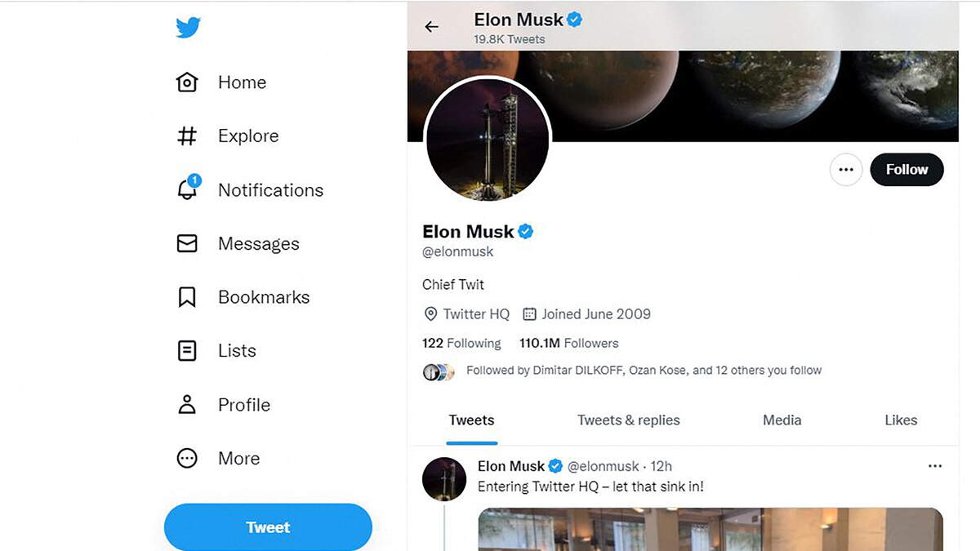Click the Twitter bird logo
980x551 pixels.
pos(188,29)
